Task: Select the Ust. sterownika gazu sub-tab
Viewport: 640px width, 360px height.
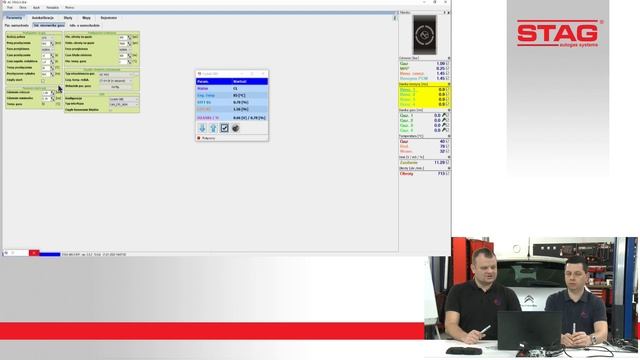Action: coord(49,25)
